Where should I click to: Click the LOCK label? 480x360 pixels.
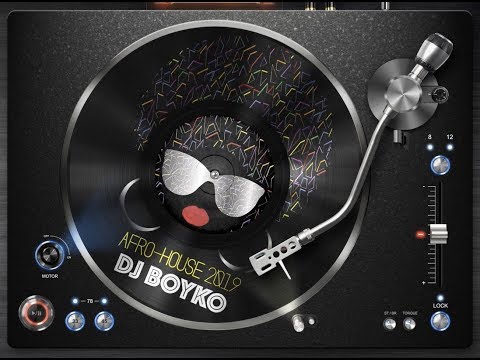click(440, 306)
